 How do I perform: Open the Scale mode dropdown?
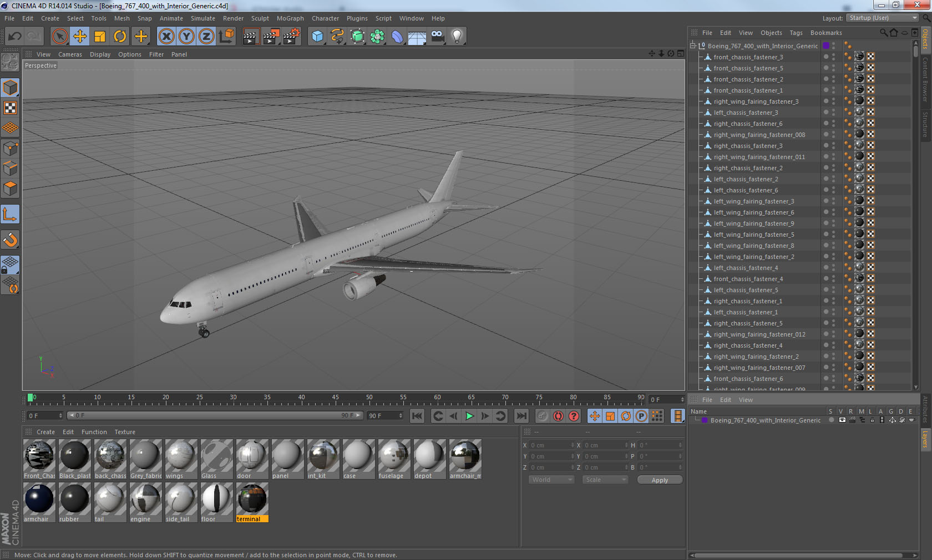[605, 480]
